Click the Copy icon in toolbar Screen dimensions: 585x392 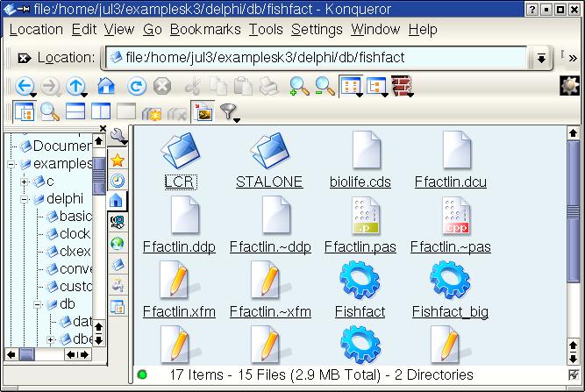[218, 86]
